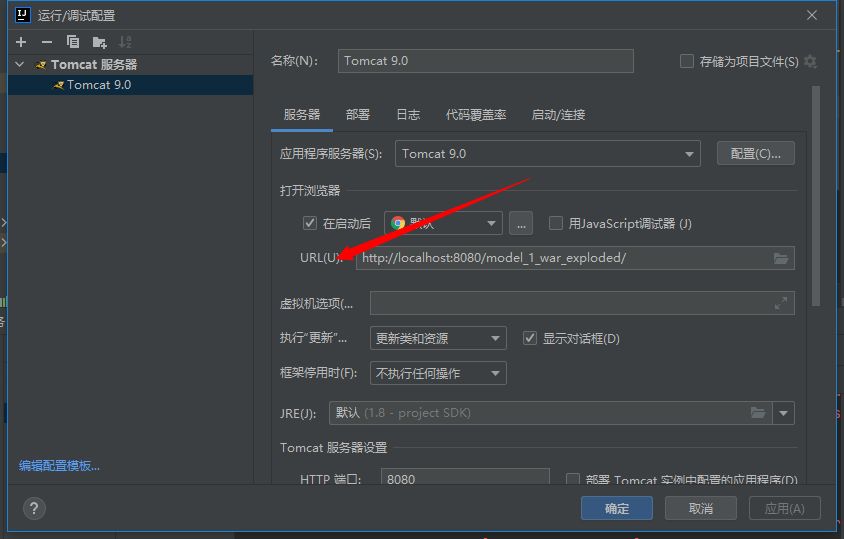This screenshot has width=844, height=539.
Task: Toggle 部署 Tomcat 实例中配置的应用程序 checkbox
Action: click(x=573, y=479)
